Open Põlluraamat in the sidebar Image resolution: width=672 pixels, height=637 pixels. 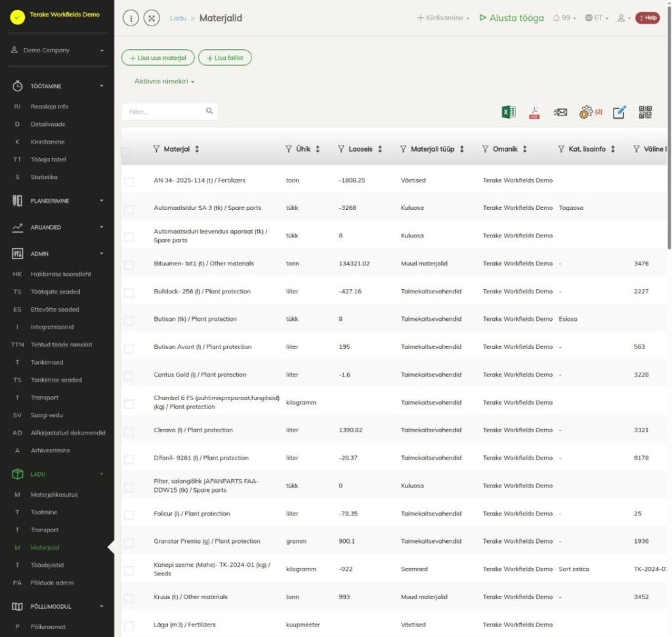(x=48, y=627)
